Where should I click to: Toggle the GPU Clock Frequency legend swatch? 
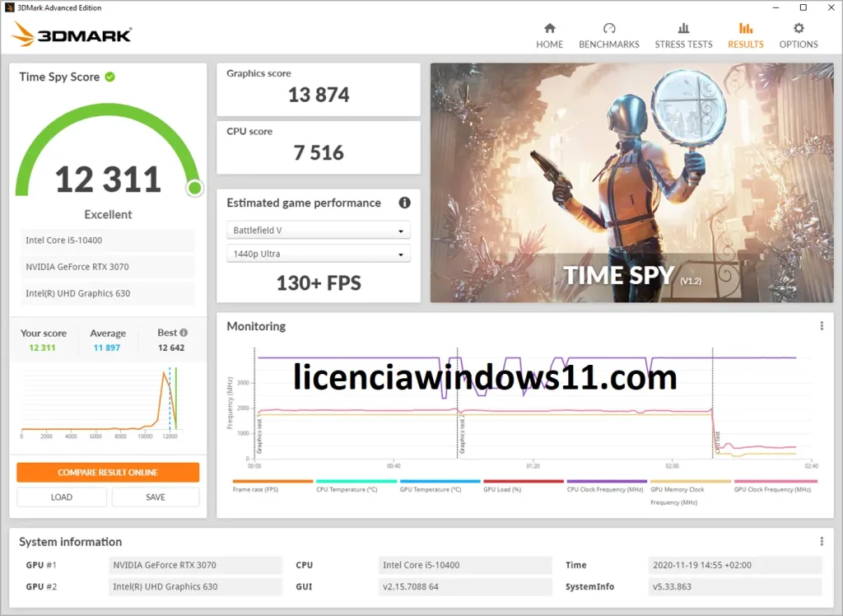[x=775, y=482]
